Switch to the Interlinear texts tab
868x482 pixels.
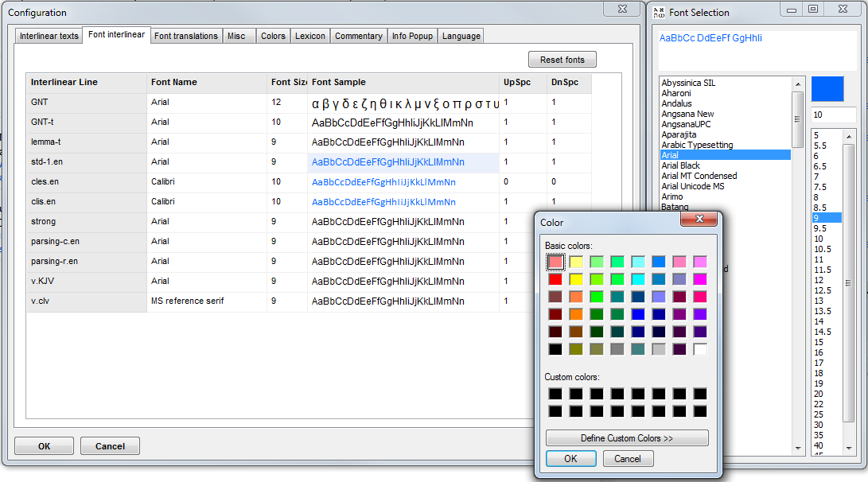49,36
